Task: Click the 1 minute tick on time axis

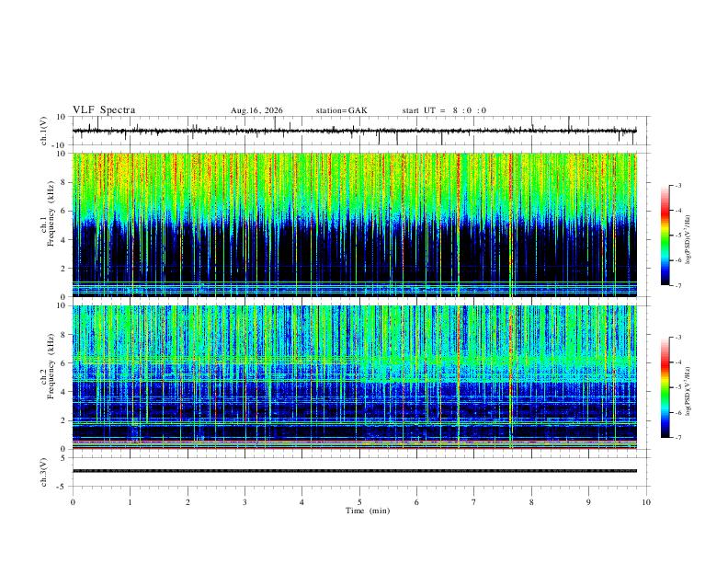Action: tap(130, 502)
